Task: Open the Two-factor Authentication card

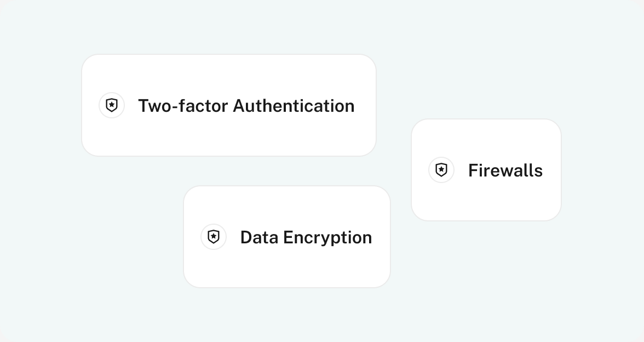Action: click(x=229, y=137)
